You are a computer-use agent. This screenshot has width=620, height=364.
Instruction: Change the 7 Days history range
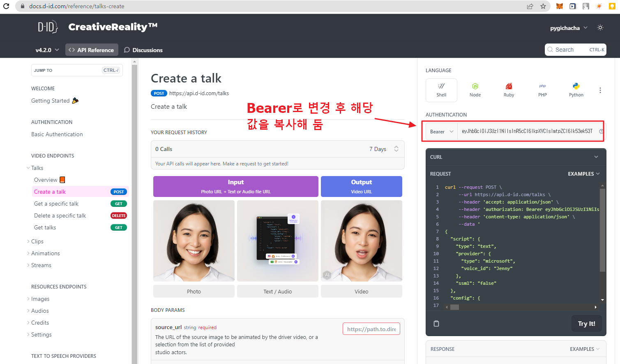click(x=384, y=149)
